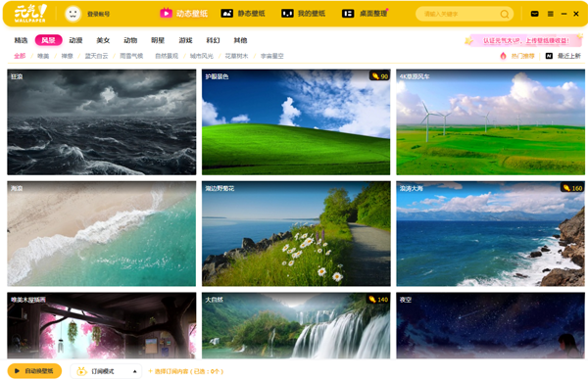
Task: Open 桌面整理 tab
Action: click(365, 14)
